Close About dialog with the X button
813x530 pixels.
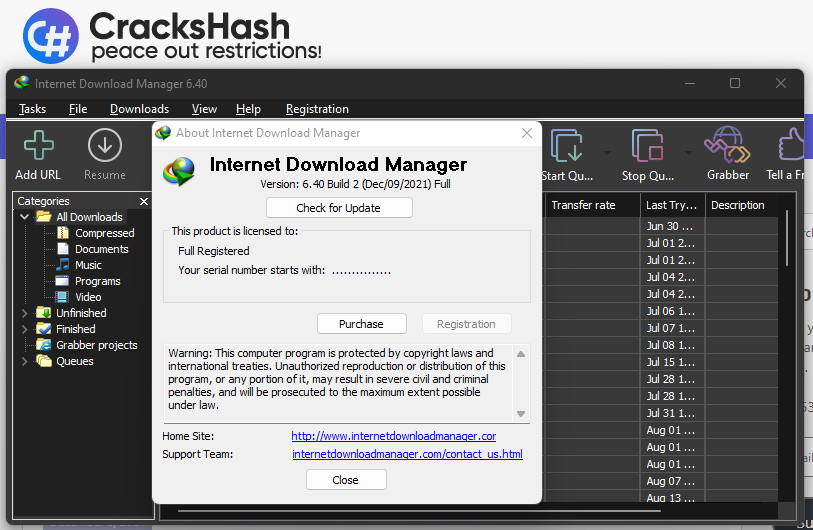coord(527,133)
